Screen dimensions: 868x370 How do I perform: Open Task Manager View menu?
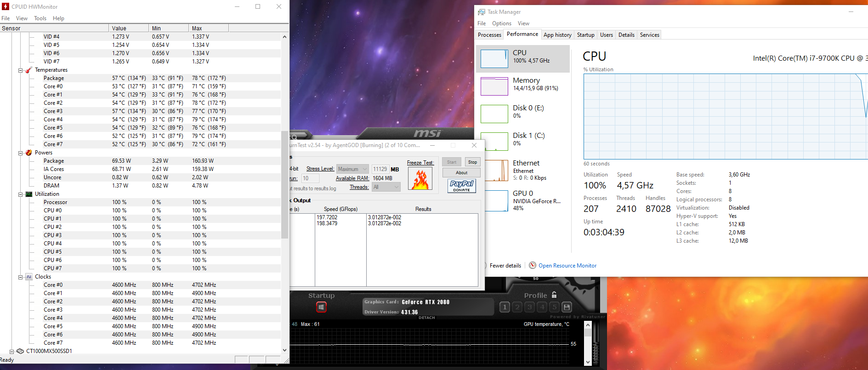coord(523,23)
